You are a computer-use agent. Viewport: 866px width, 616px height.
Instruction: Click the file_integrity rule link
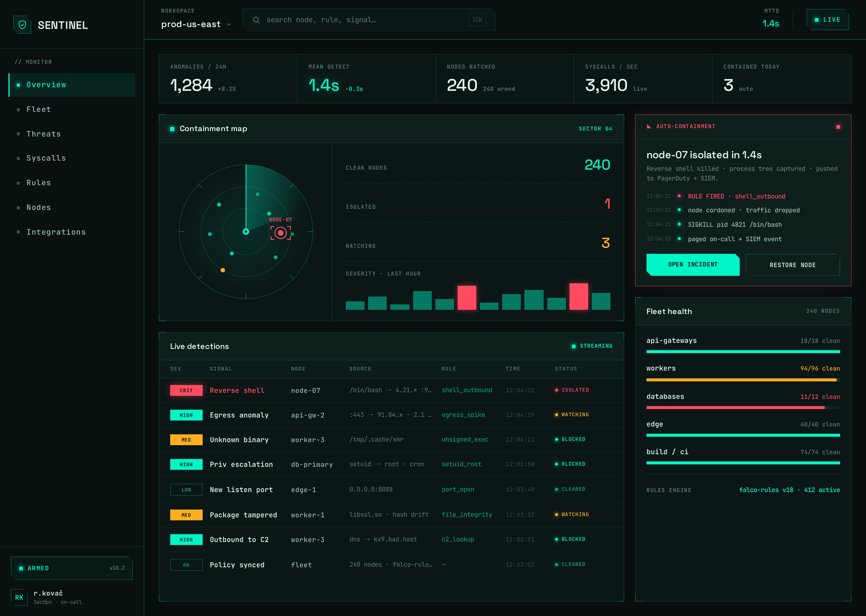pos(467,514)
